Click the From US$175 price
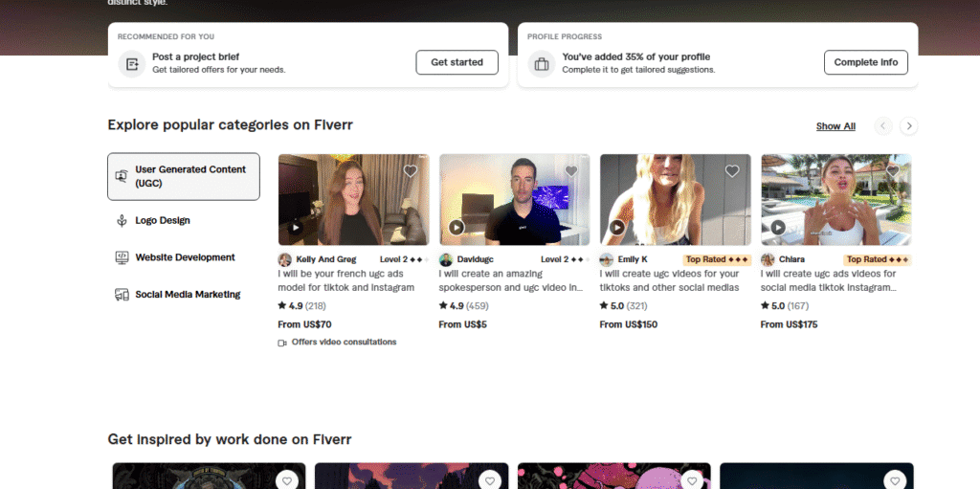Viewport: 980px width, 489px height. pyautogui.click(x=789, y=324)
